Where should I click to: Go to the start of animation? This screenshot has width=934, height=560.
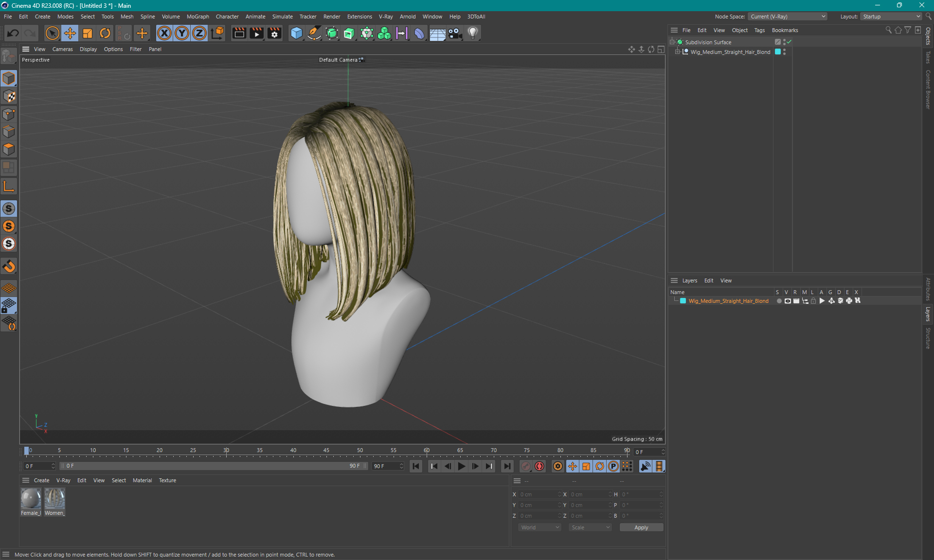point(416,466)
